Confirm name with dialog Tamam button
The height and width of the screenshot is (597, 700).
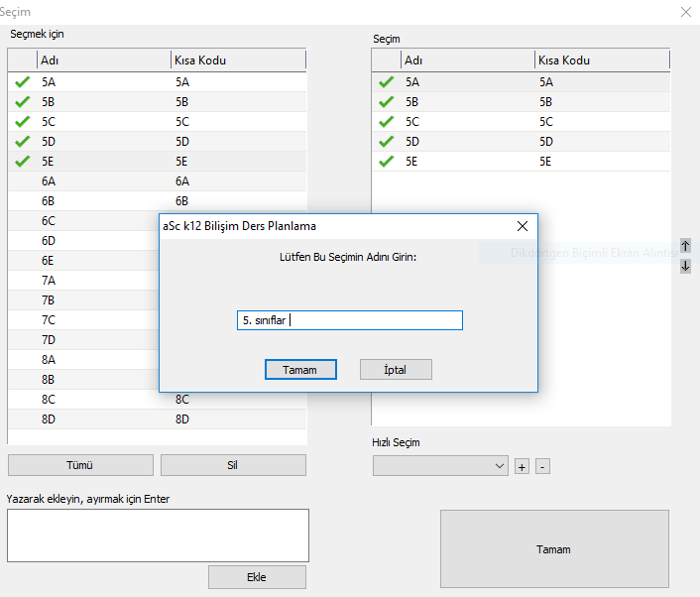(300, 370)
